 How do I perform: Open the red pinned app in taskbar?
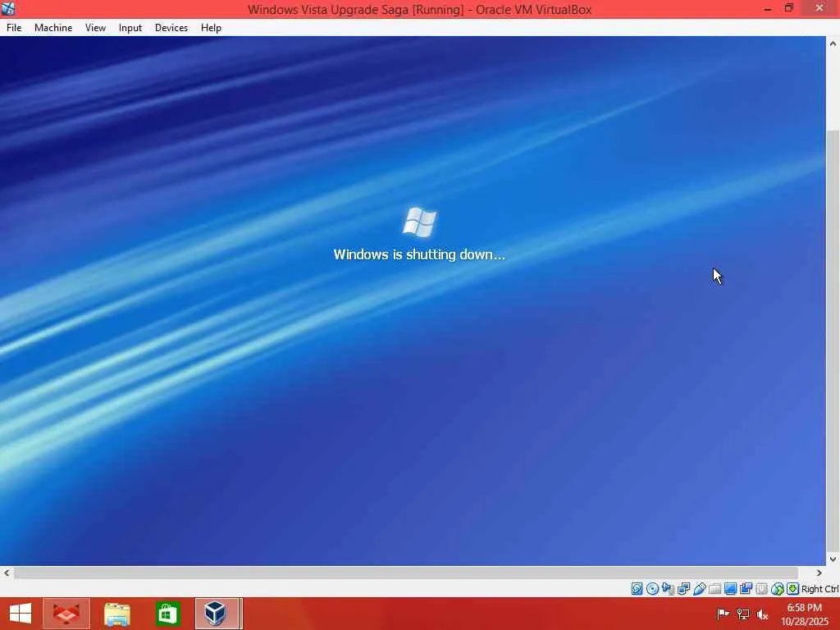click(66, 614)
